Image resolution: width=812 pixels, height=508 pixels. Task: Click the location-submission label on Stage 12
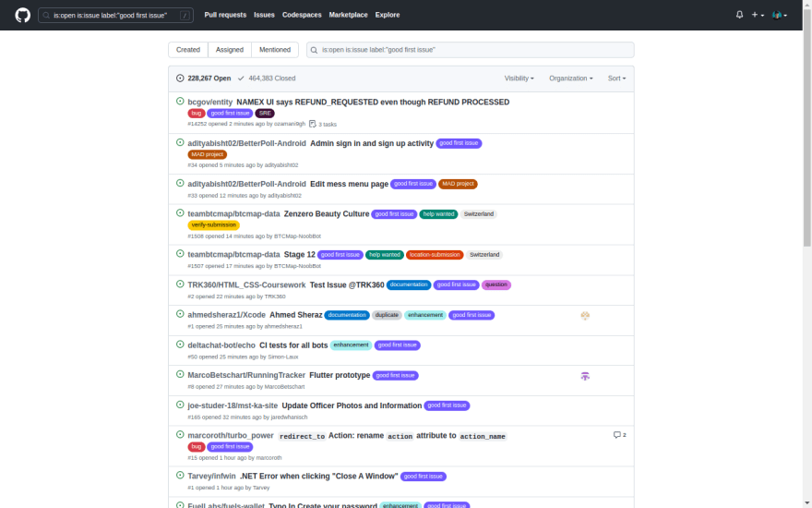tap(435, 255)
